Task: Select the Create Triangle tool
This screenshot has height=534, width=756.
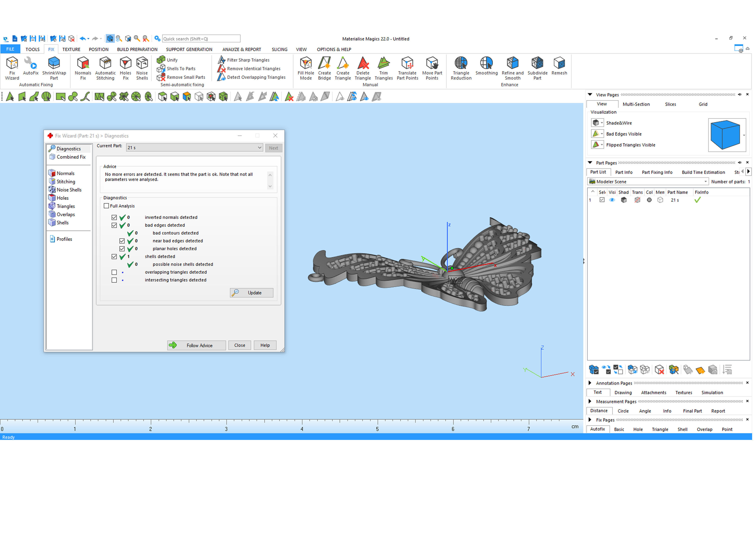Action: pyautogui.click(x=343, y=68)
